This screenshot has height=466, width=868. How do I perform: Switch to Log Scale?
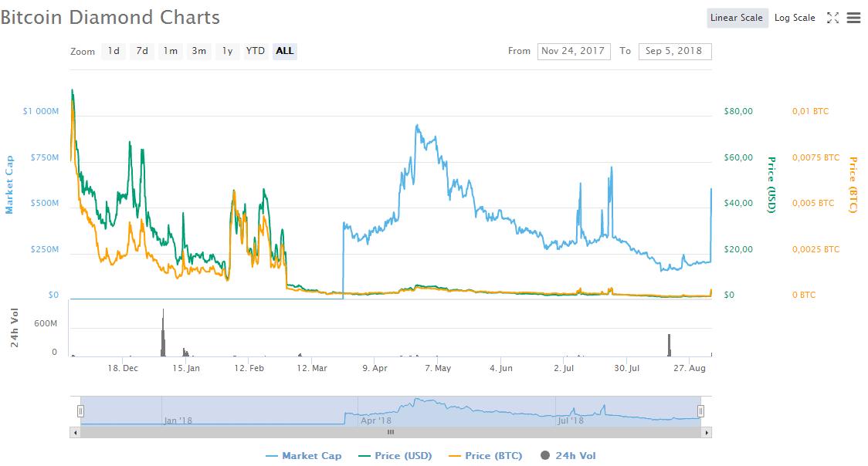(795, 18)
